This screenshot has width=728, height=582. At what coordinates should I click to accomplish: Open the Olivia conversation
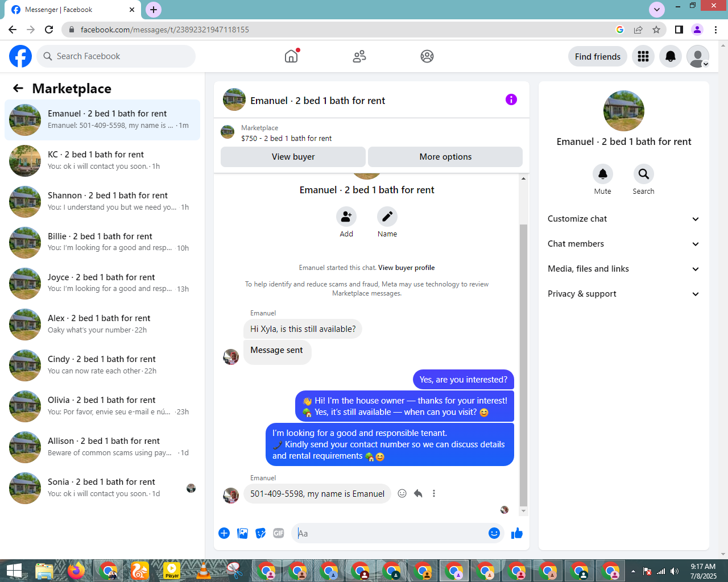pyautogui.click(x=102, y=406)
